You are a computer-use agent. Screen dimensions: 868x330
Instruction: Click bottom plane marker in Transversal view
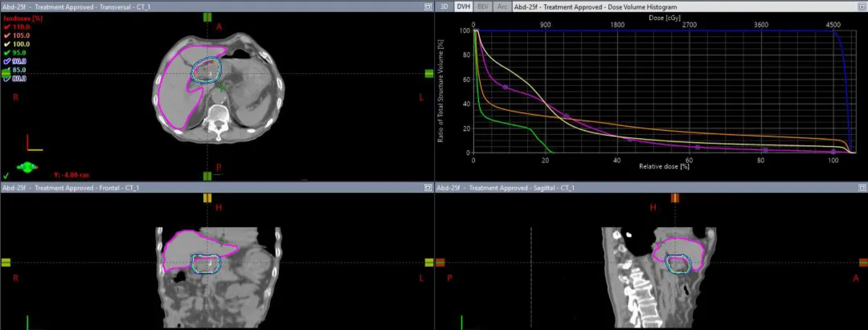point(207,176)
